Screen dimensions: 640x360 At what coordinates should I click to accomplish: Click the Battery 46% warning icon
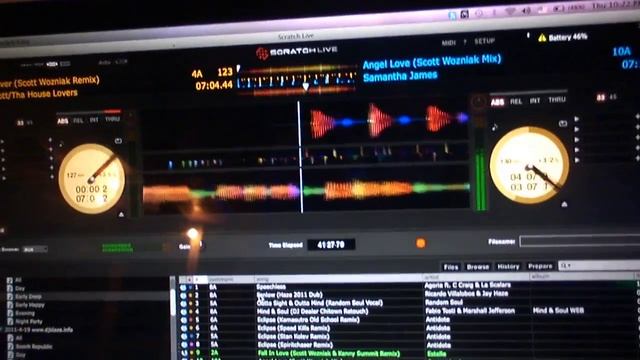[542, 38]
